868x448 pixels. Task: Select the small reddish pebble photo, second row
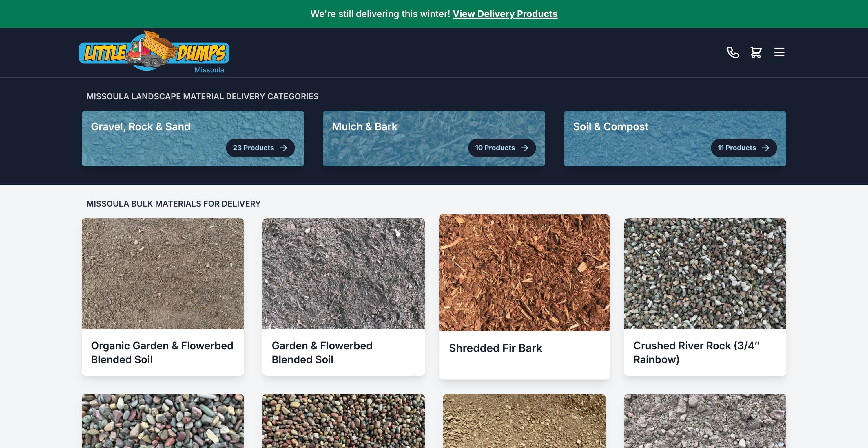click(x=343, y=421)
